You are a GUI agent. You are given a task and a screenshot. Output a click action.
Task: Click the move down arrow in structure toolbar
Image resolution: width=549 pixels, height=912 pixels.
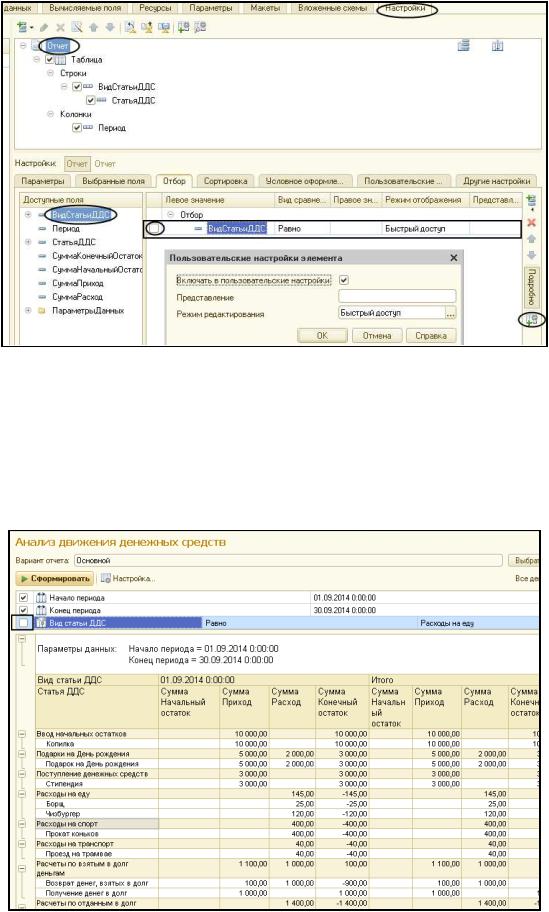tap(110, 27)
